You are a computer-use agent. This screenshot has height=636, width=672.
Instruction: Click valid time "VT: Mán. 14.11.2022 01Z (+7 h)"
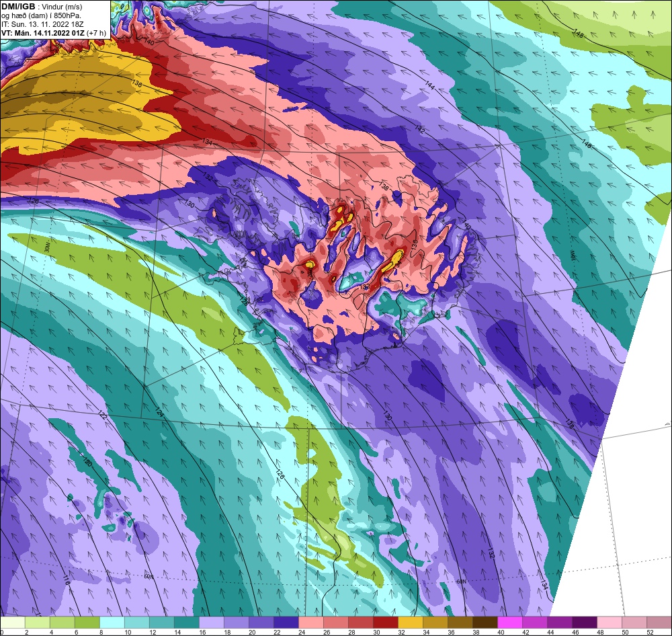point(54,32)
